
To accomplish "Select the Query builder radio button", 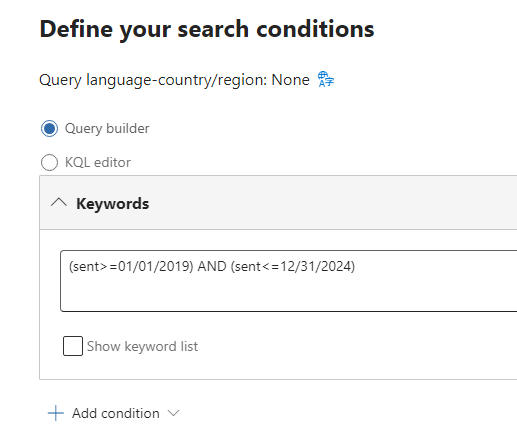I will click(x=49, y=129).
